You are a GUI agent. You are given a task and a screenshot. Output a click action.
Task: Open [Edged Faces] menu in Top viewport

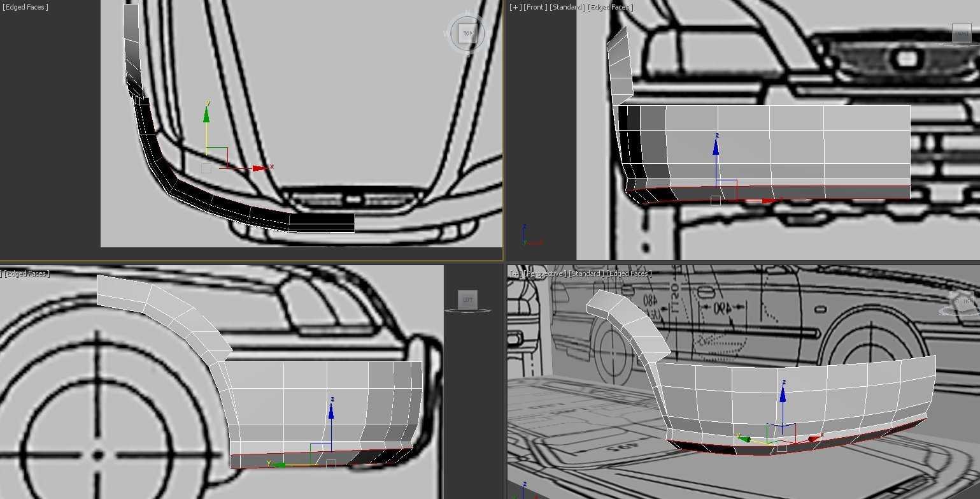pos(25,7)
